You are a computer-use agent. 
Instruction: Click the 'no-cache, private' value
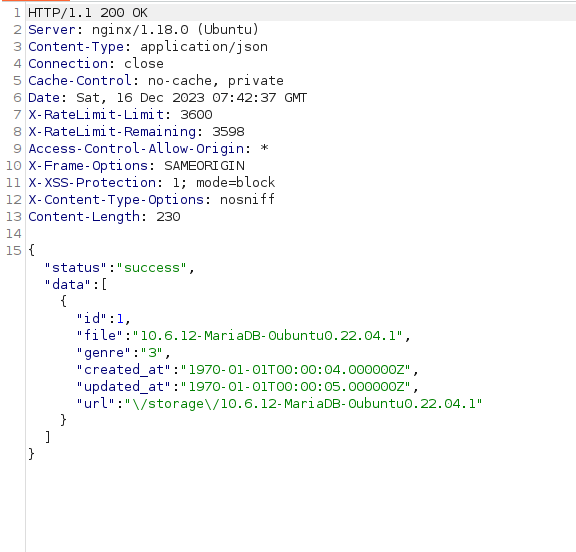[216, 80]
